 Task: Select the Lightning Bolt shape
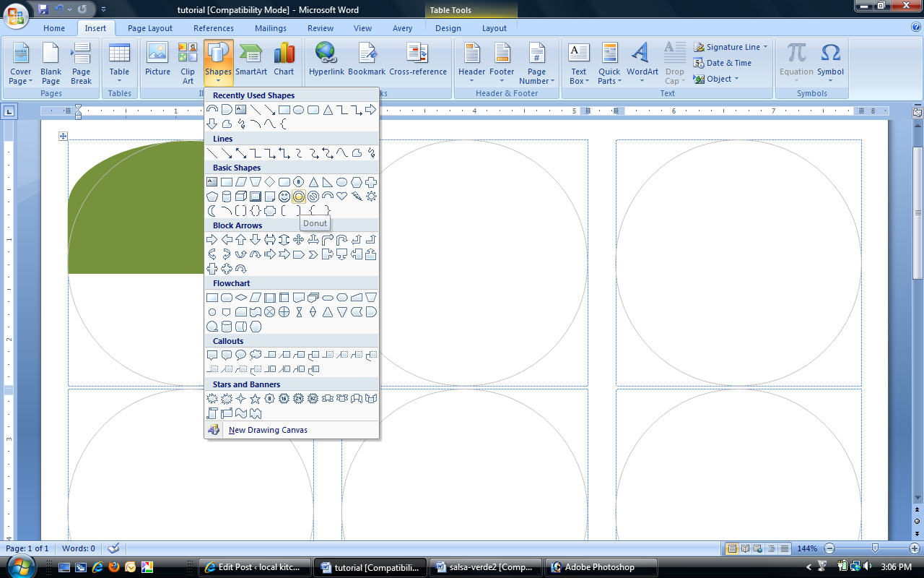[x=357, y=197]
